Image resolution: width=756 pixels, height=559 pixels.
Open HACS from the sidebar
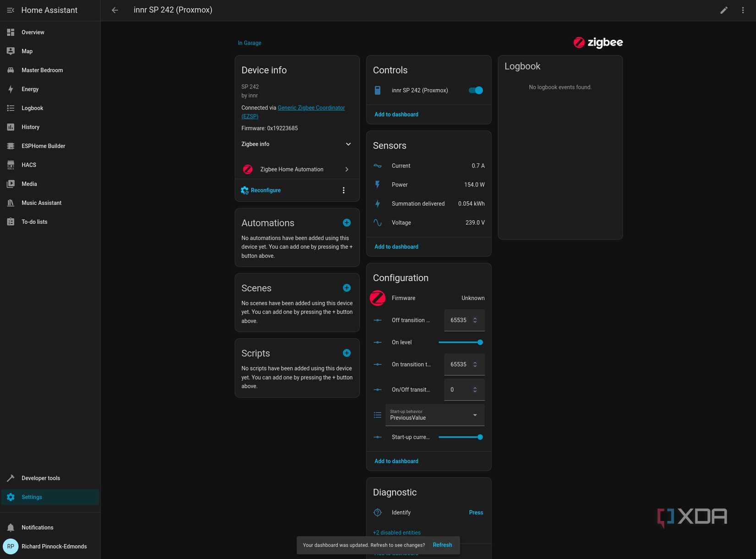point(29,165)
